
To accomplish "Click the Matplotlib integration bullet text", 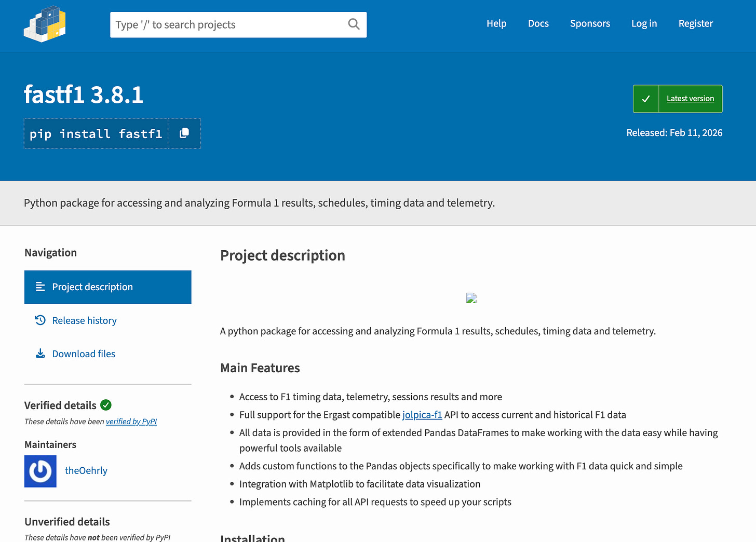I will (360, 484).
